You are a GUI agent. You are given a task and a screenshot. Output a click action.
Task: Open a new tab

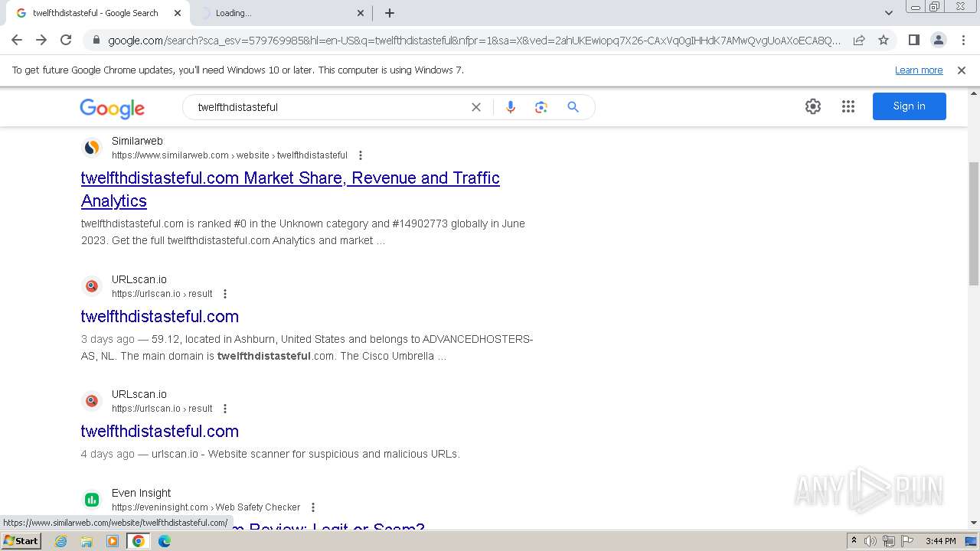(x=389, y=13)
